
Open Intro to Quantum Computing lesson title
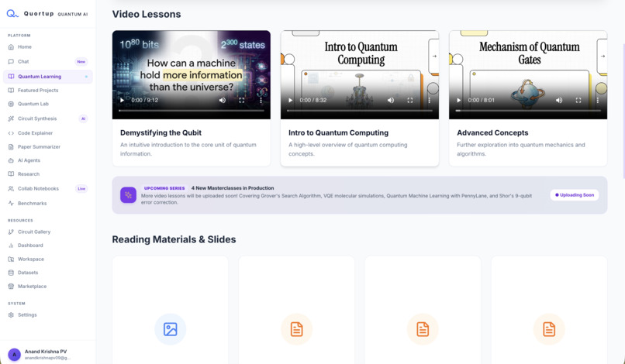tap(338, 132)
